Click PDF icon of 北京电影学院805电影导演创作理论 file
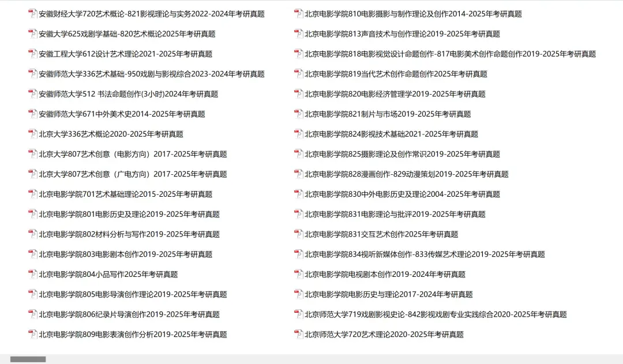The image size is (623, 364). tap(32, 294)
